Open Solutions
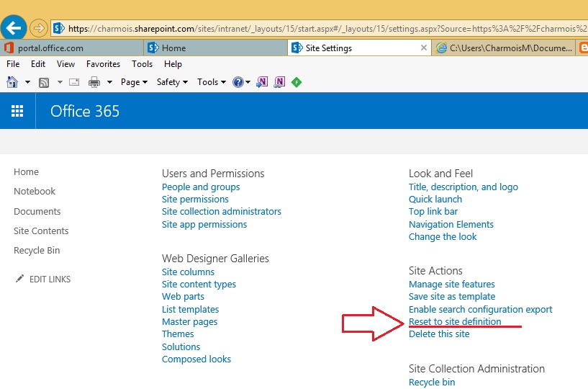The image size is (588, 389). [x=181, y=346]
